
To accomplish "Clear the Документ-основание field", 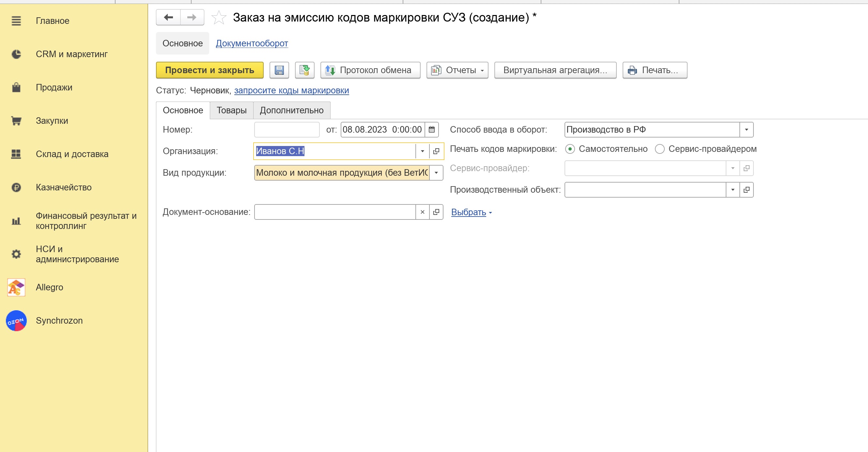I will [423, 212].
